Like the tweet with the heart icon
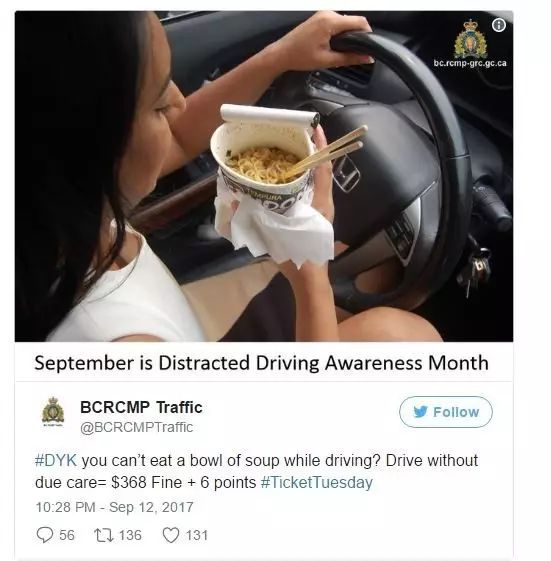This screenshot has width=551, height=561. tap(171, 536)
